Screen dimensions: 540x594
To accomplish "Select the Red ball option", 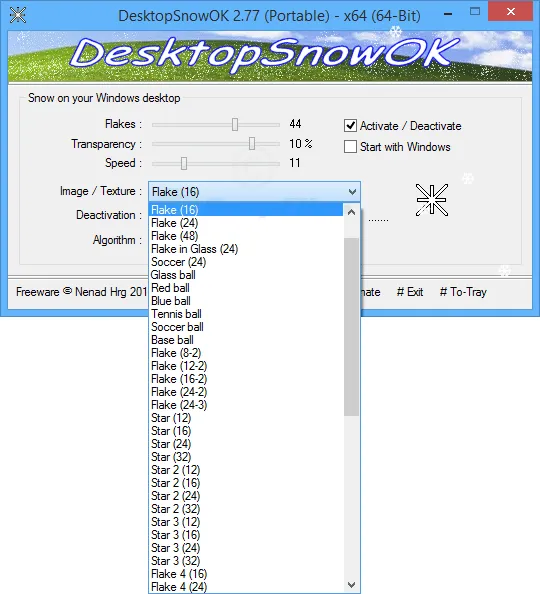I will pyautogui.click(x=246, y=288).
